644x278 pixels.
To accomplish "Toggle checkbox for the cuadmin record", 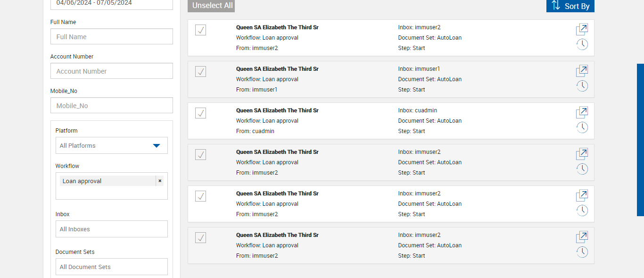I will (200, 113).
